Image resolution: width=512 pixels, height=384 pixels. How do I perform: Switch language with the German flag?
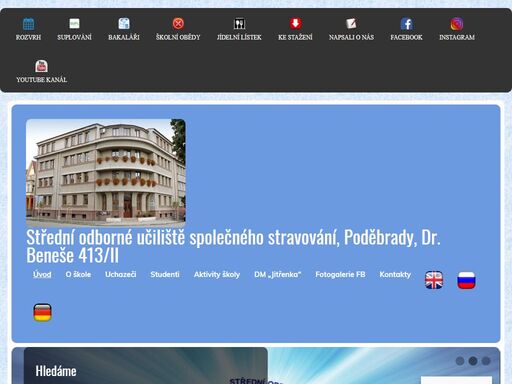[x=42, y=312]
